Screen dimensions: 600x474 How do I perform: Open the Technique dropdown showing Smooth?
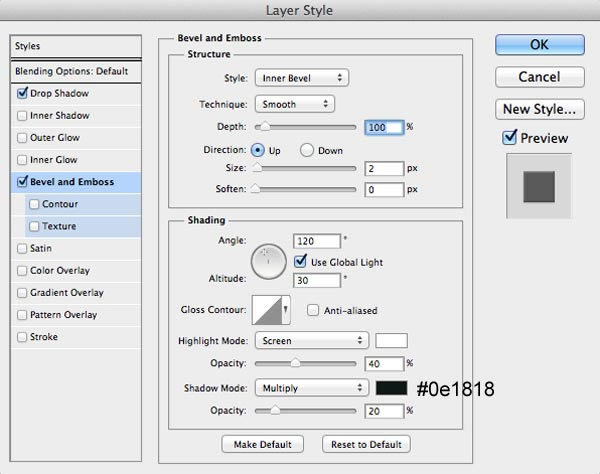click(295, 104)
